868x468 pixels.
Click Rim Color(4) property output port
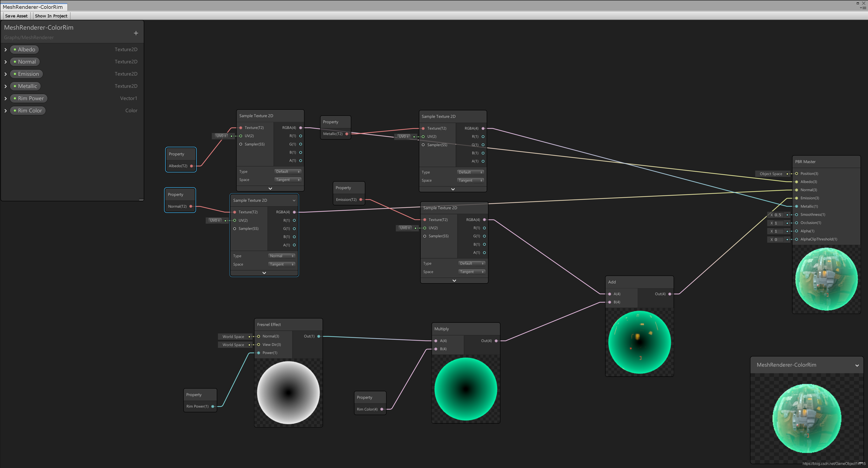click(x=382, y=409)
